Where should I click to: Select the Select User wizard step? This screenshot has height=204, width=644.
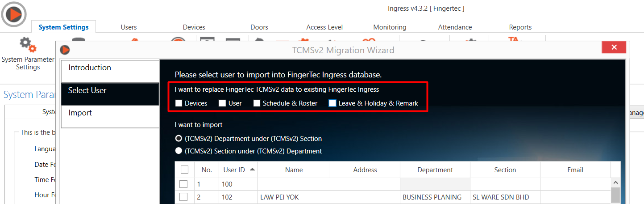pyautogui.click(x=110, y=94)
